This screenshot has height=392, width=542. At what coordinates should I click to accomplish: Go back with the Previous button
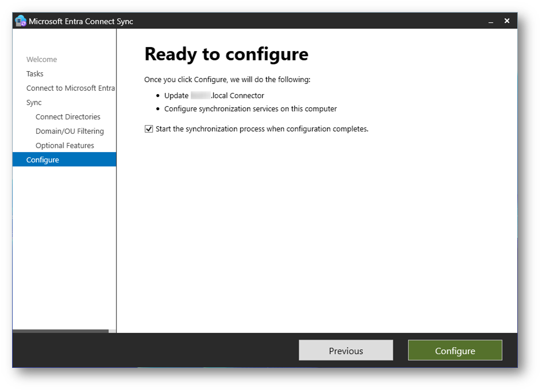[346, 350]
